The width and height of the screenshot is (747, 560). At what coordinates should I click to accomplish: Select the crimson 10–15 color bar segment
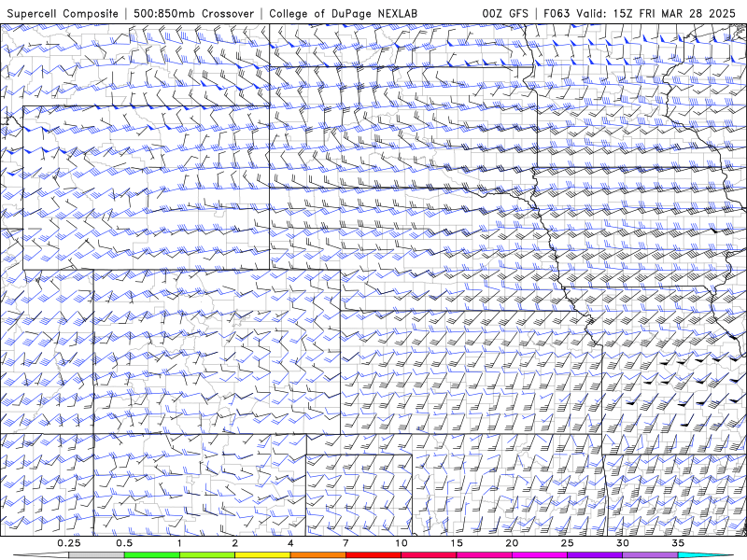coord(429,555)
